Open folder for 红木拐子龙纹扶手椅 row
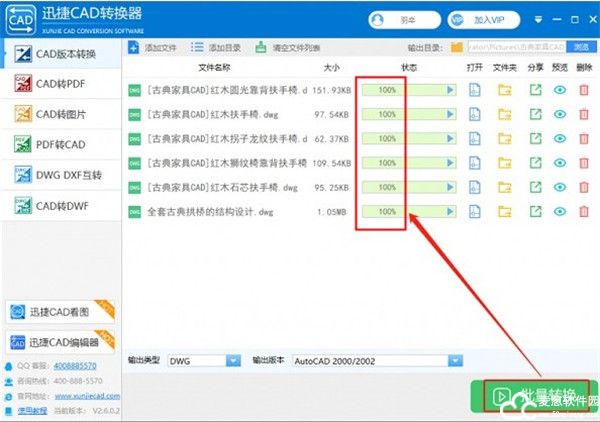The height and width of the screenshot is (422, 600). coord(505,138)
